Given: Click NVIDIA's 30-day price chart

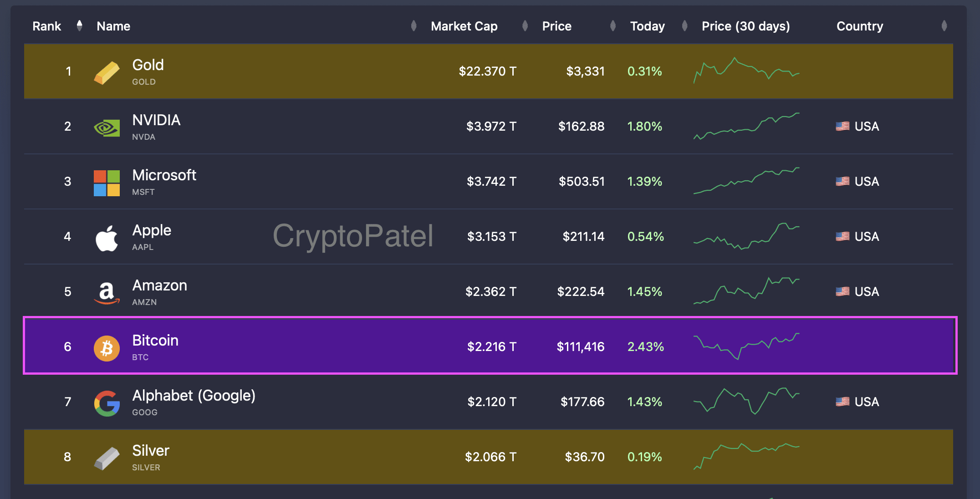Looking at the screenshot, I should [746, 126].
